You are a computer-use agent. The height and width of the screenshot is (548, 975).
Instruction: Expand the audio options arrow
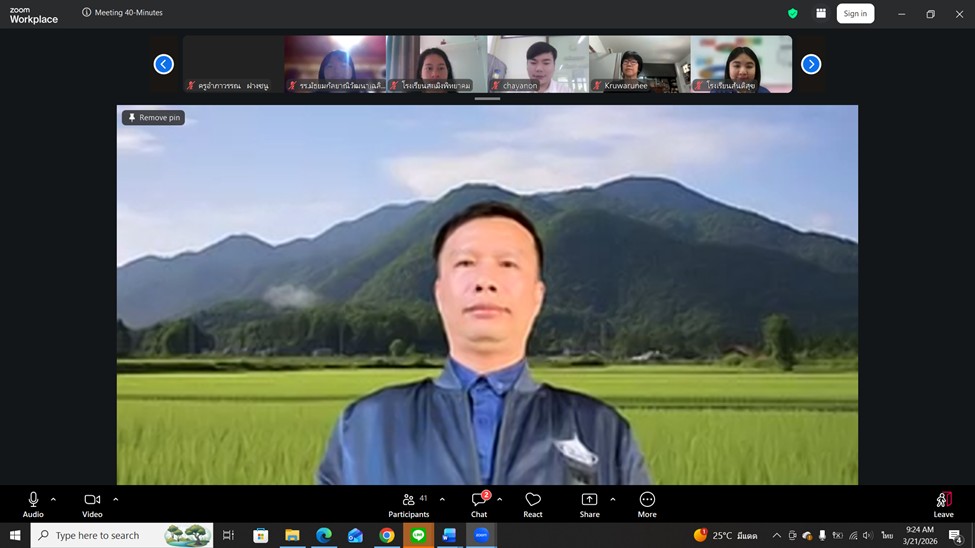(54, 499)
